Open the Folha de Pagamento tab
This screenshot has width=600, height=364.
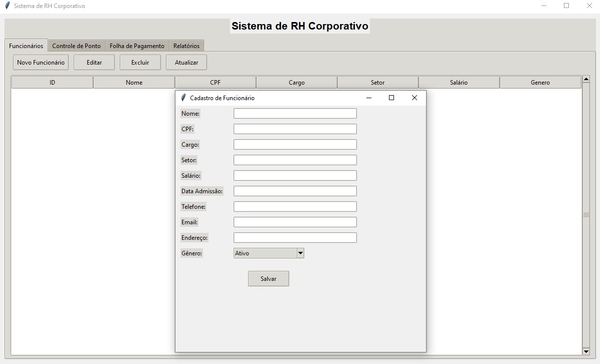pos(137,46)
